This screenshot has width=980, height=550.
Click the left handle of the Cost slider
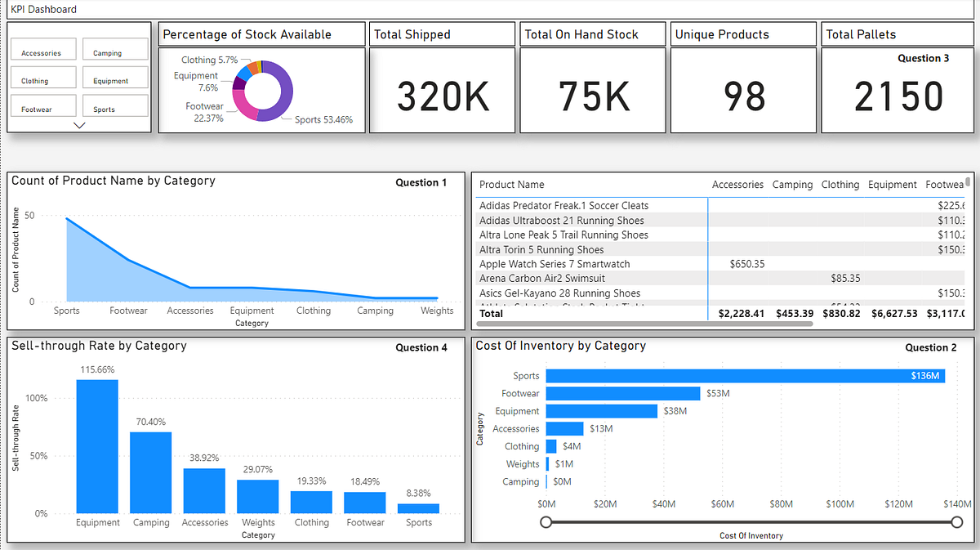(x=547, y=521)
